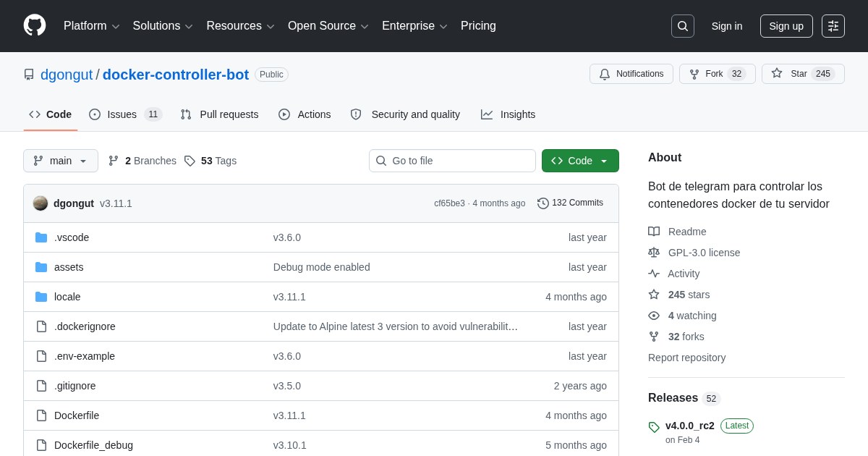Switch to the Insights tab

tap(509, 114)
